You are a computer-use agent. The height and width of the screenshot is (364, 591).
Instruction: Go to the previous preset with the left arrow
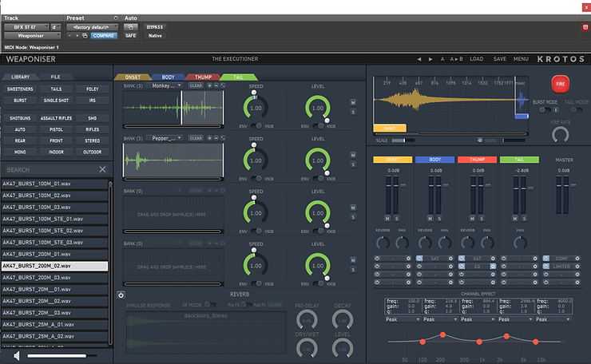click(418, 59)
